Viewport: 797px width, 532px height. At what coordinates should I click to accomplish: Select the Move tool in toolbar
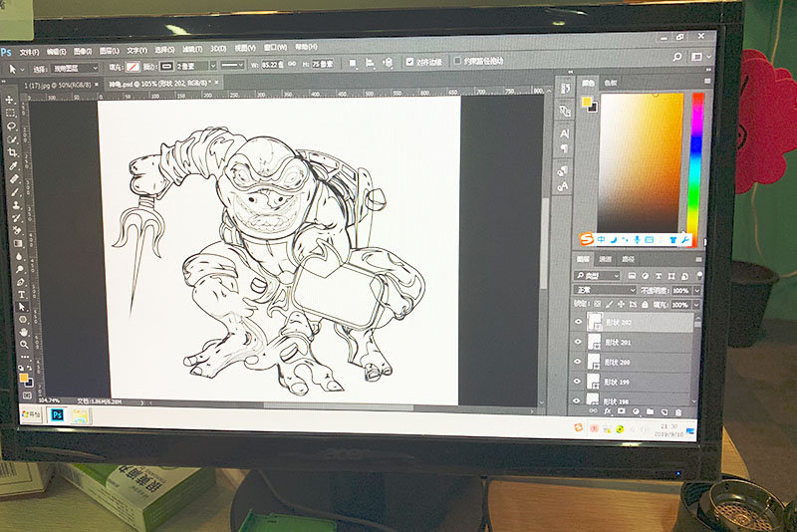[x=10, y=100]
